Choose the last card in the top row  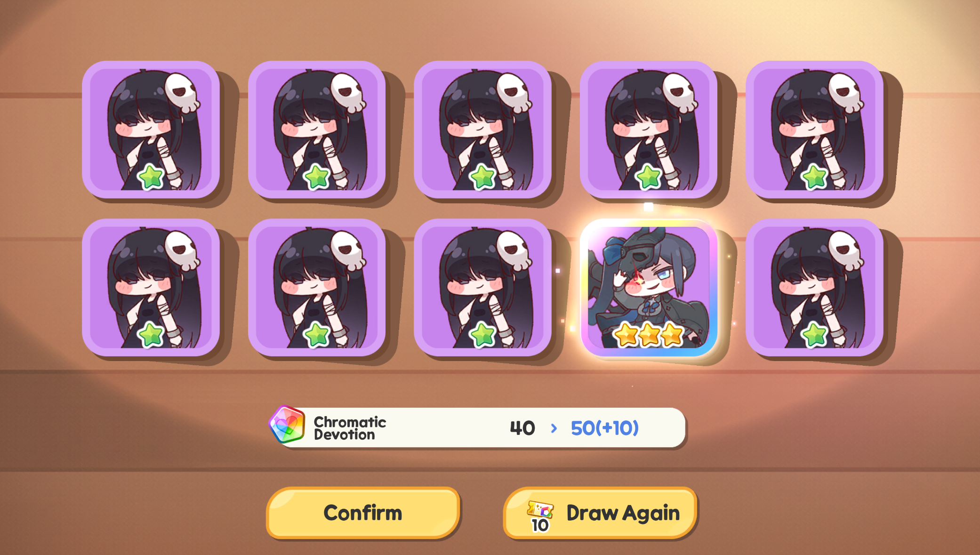(814, 130)
